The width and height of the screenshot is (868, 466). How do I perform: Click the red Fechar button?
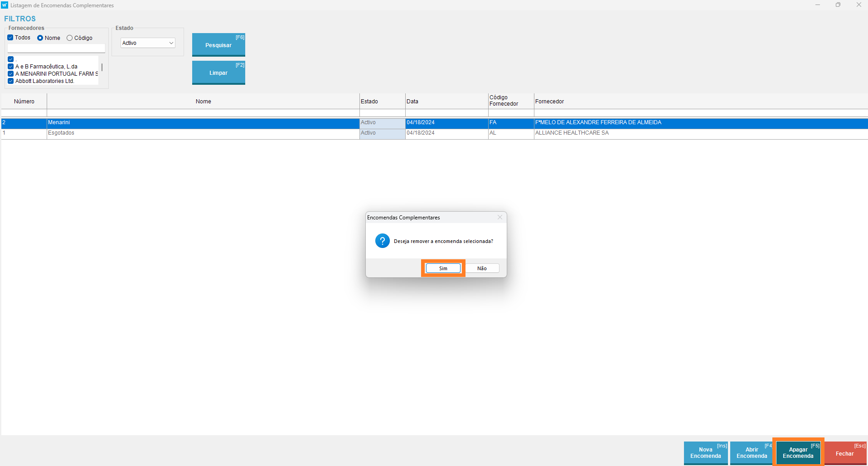[845, 453]
